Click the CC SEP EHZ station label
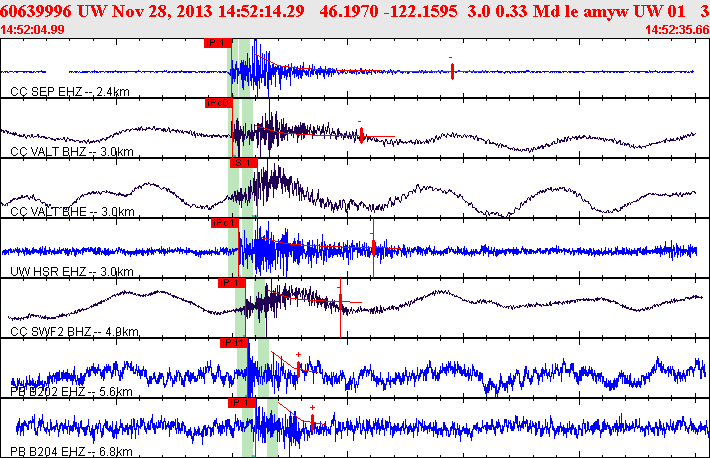Viewport: 710px width, 458px height. point(70,92)
